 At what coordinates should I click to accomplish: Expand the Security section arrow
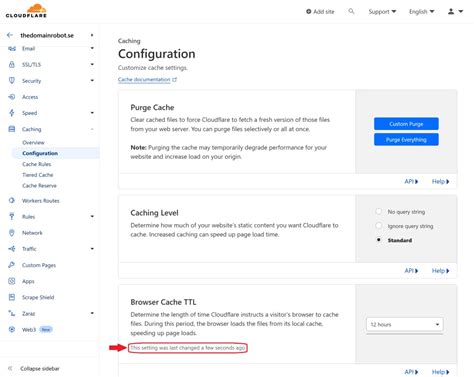[x=92, y=80]
